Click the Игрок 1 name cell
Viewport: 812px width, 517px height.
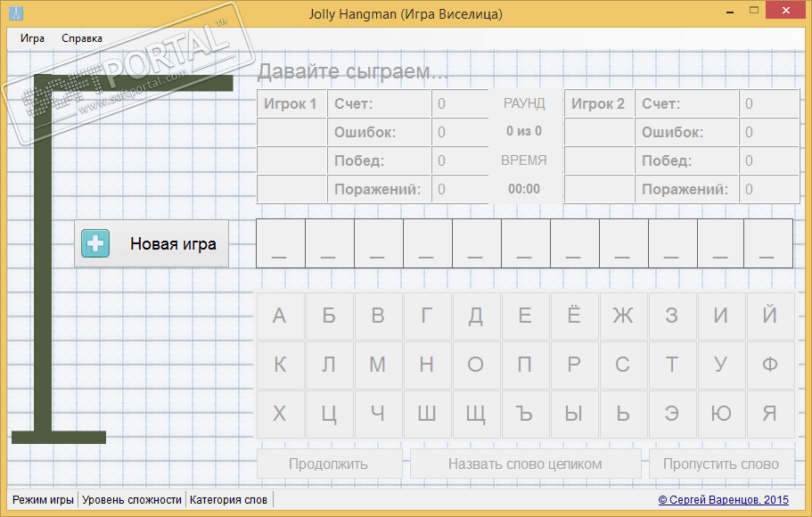(291, 103)
